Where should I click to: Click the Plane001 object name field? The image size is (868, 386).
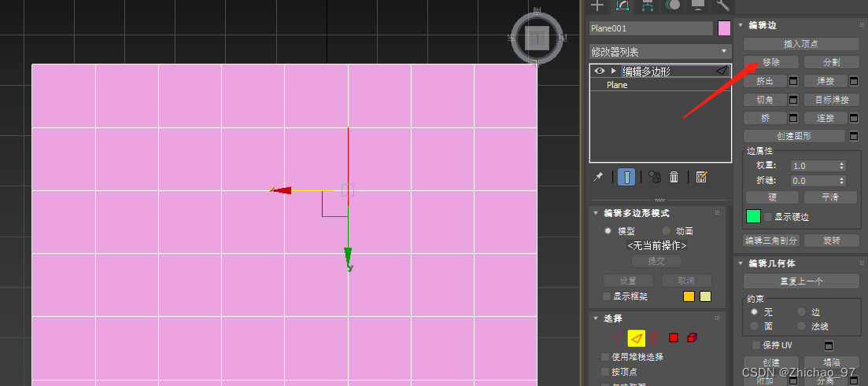click(651, 28)
